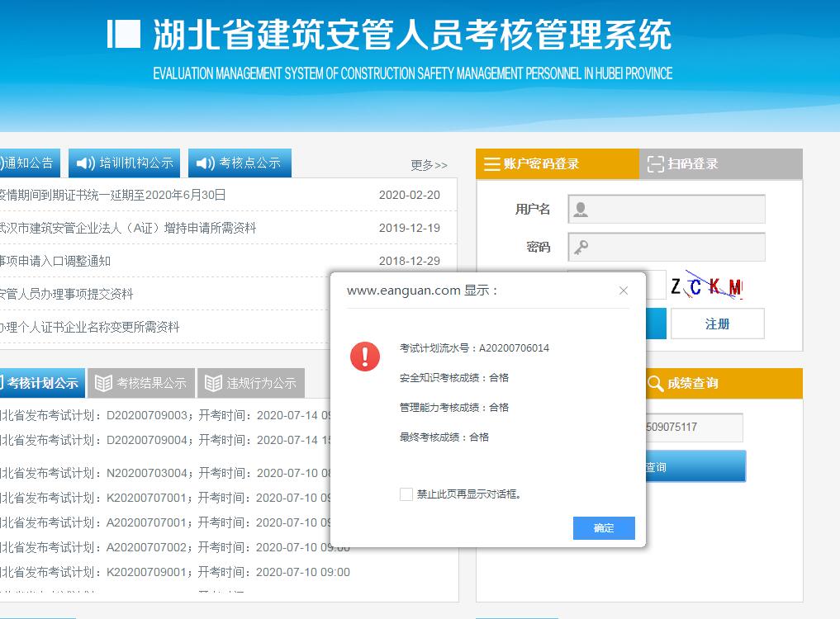Image resolution: width=840 pixels, height=619 pixels.
Task: Click the score query field containing 509075117
Action: [695, 428]
